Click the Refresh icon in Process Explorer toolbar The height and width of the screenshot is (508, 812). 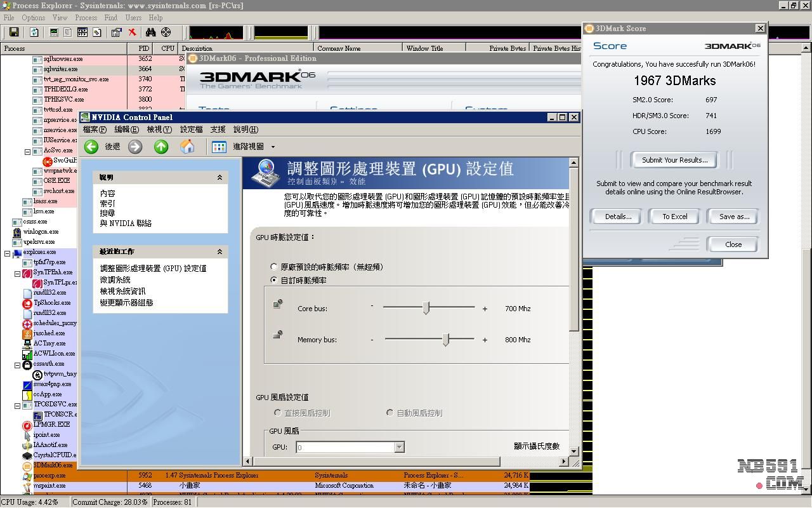34,32
